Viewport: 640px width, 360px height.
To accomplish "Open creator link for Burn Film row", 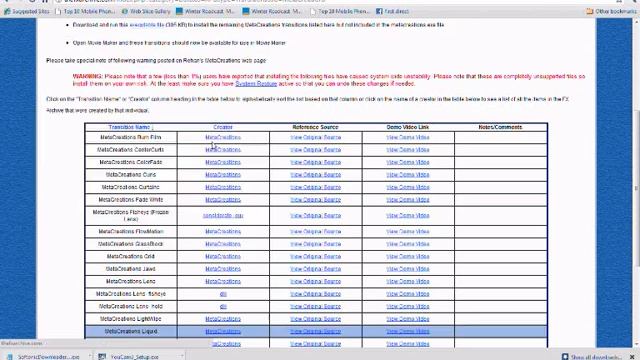I will click(x=223, y=138).
